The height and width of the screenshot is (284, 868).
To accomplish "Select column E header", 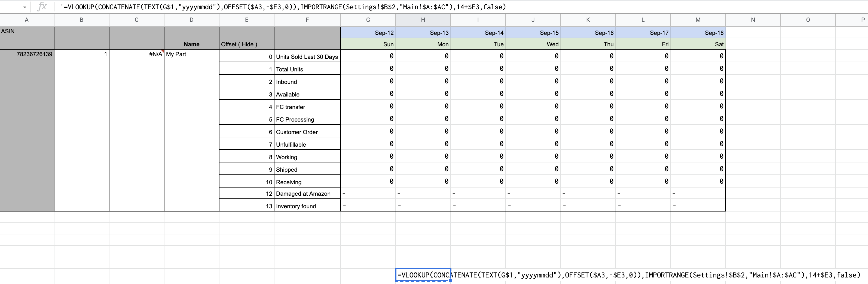I will [247, 20].
